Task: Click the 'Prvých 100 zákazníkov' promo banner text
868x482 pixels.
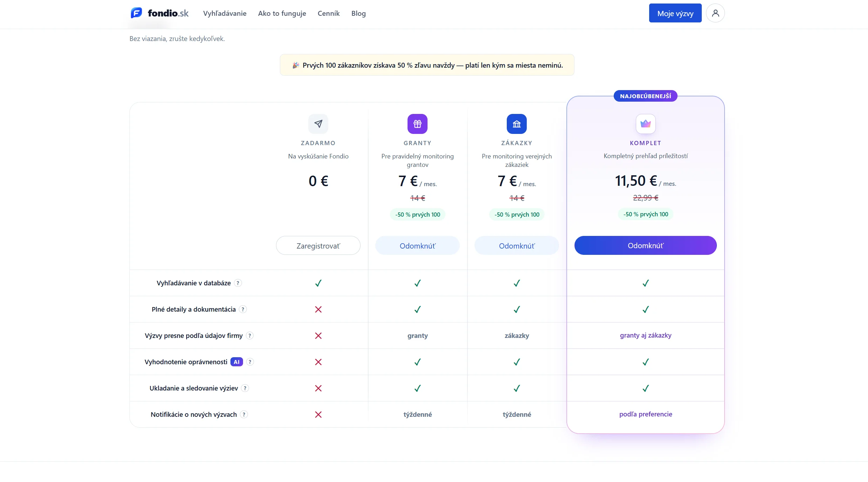Action: [433, 65]
